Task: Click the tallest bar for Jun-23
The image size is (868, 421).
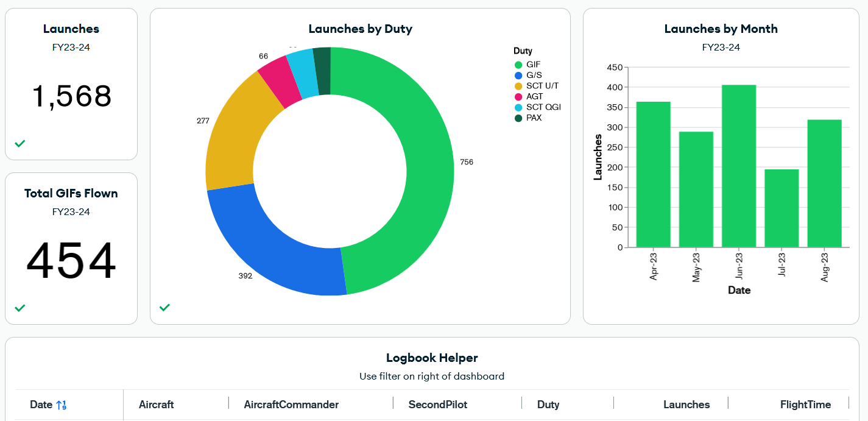Action: [x=738, y=165]
